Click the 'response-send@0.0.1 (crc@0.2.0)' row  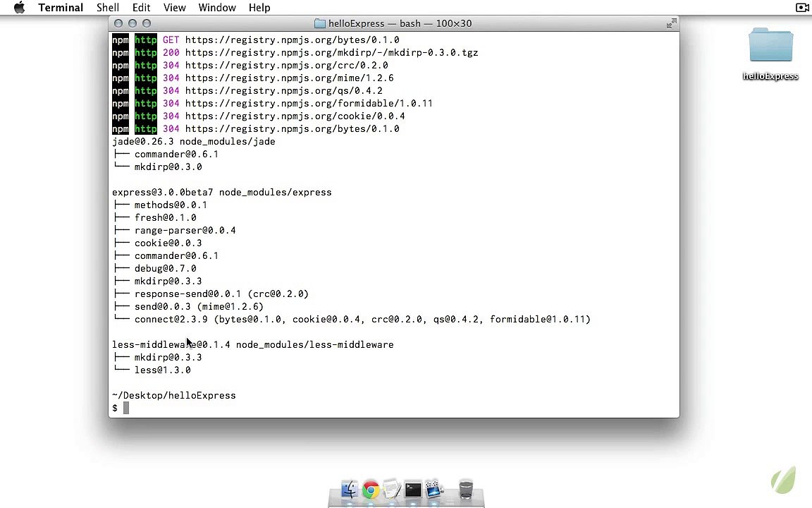pyautogui.click(x=221, y=294)
